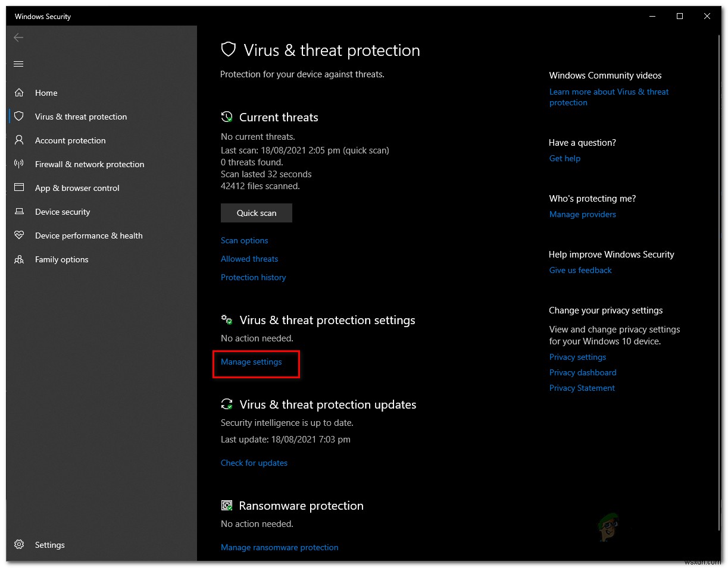Click the App & browser control icon
728x568 pixels.
click(18, 188)
